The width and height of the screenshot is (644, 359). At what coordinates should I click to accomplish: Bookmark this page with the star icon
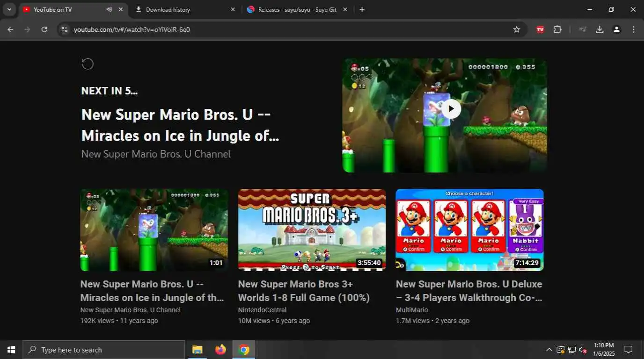pos(517,29)
